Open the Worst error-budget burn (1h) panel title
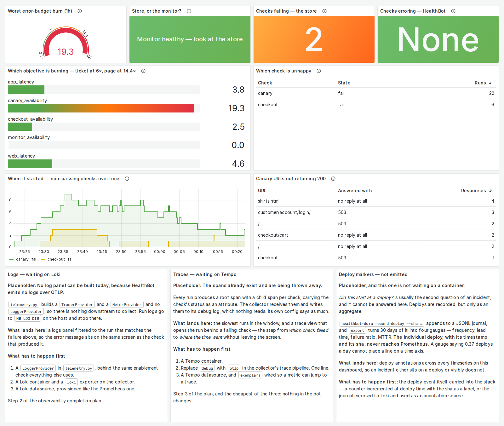Screen dimensions: 504x426 pos(40,11)
